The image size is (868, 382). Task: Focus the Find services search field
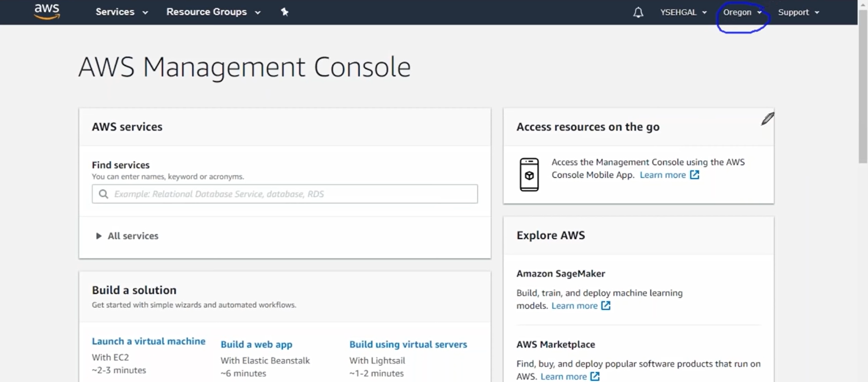click(285, 194)
